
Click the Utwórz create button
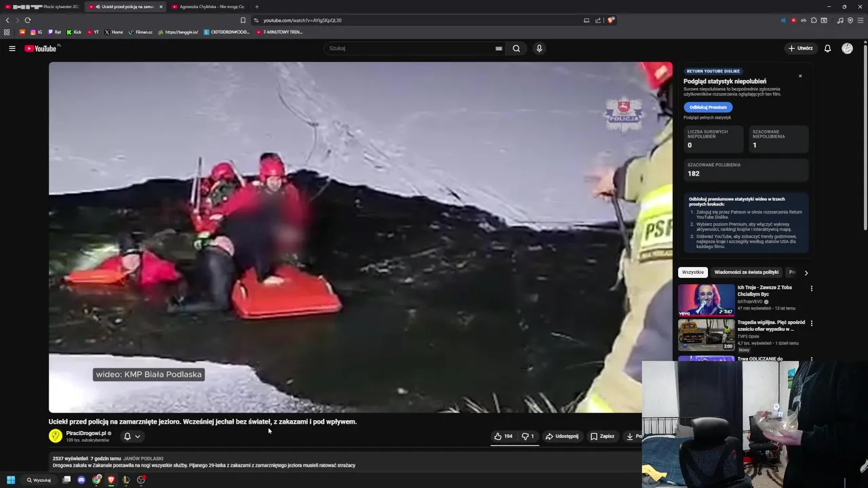coord(801,48)
